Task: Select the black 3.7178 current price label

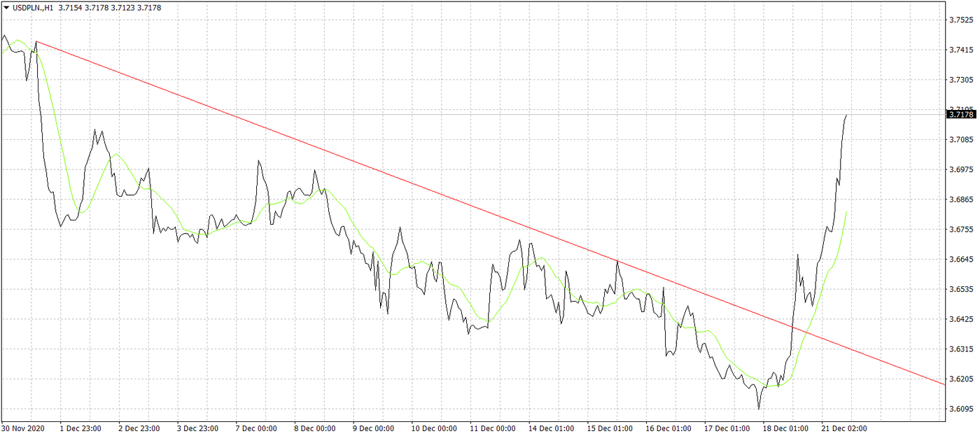Action: click(960, 114)
